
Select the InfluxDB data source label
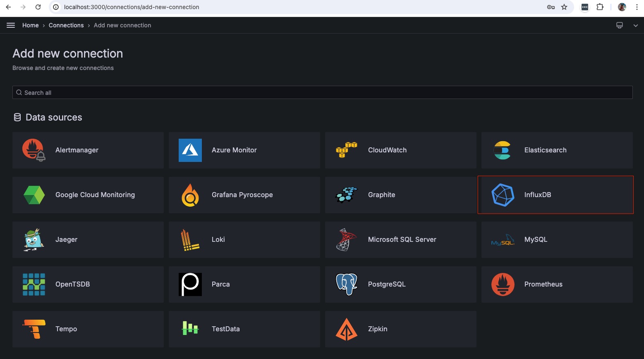(538, 195)
